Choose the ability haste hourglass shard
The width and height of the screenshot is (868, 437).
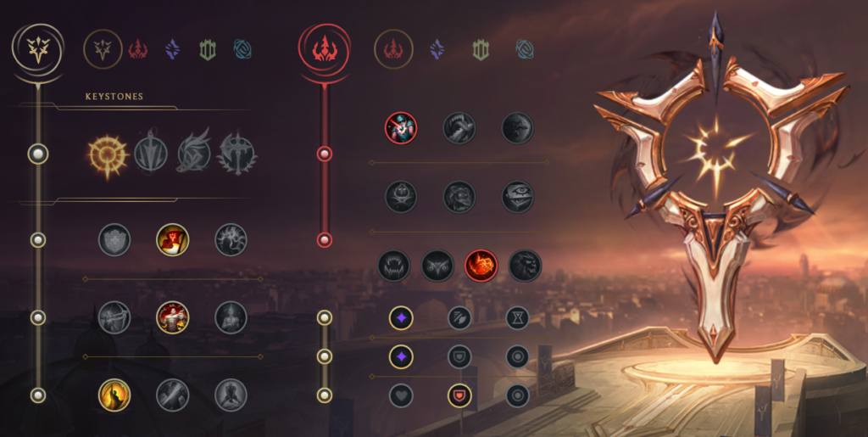tap(518, 318)
